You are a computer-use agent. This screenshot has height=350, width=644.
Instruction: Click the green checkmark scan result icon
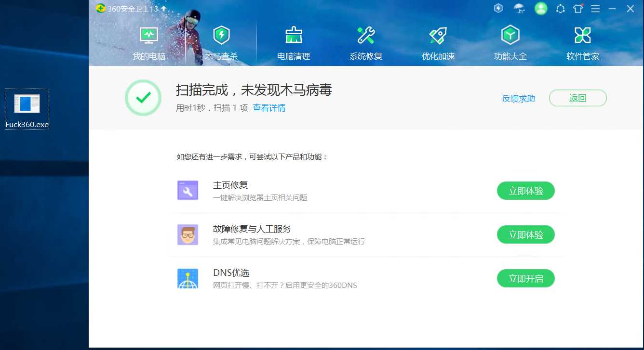point(143,98)
